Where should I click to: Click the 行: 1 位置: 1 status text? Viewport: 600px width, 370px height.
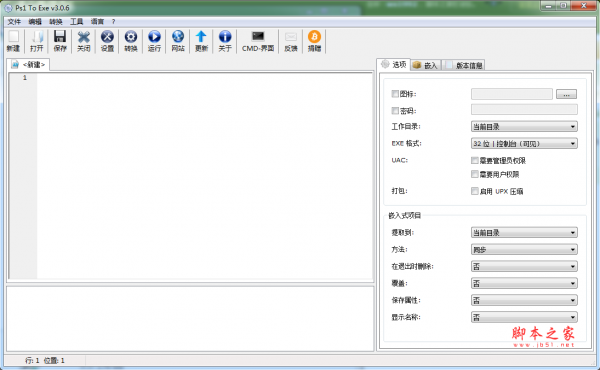[44, 360]
